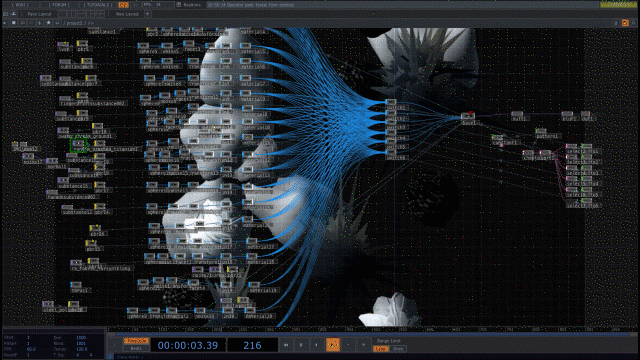
Task: Toggle the Realtime checkbox
Action: tap(179, 5)
